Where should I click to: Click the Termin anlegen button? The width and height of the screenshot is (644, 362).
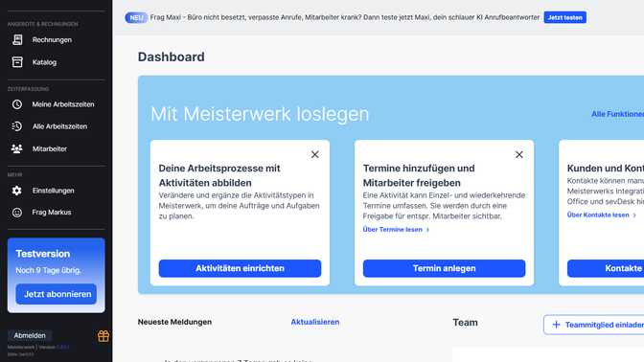pyautogui.click(x=444, y=268)
